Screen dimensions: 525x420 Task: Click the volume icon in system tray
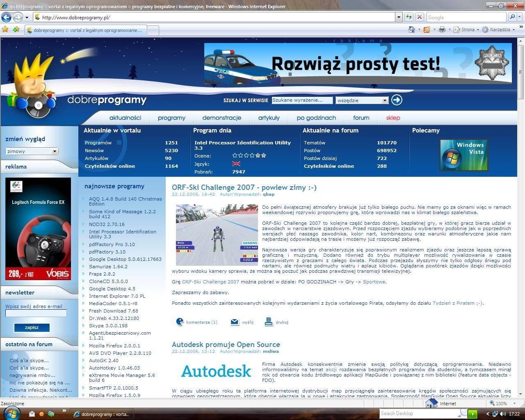[x=503, y=414]
